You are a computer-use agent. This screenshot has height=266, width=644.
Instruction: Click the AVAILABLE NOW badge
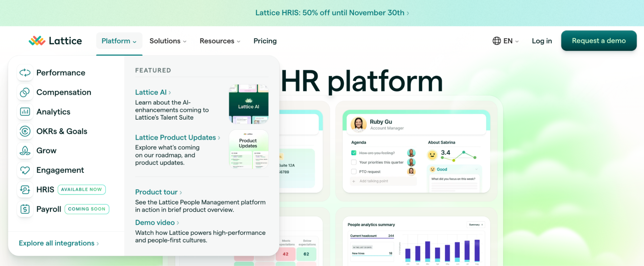click(82, 189)
